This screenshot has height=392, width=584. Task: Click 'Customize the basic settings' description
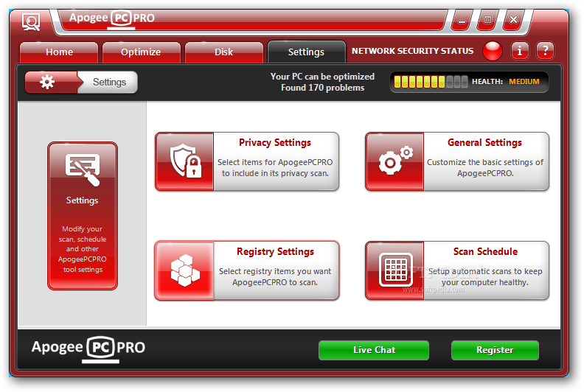tap(485, 167)
